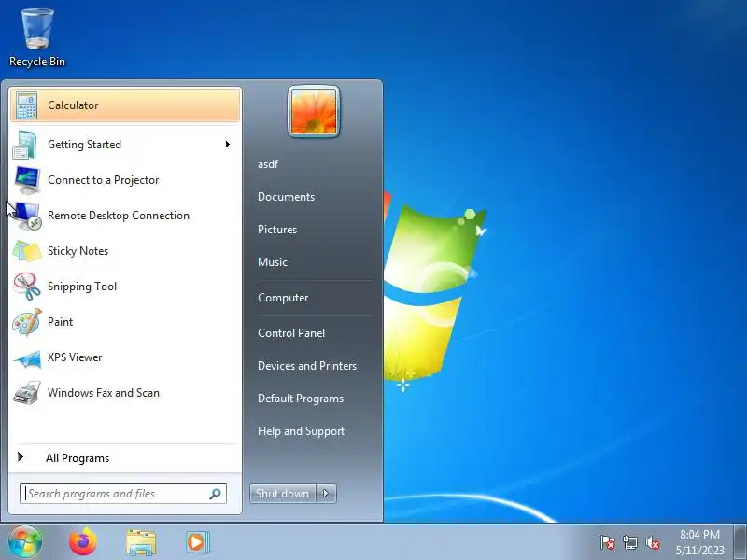This screenshot has width=747, height=560.
Task: Click the network tray icon
Action: 629,542
